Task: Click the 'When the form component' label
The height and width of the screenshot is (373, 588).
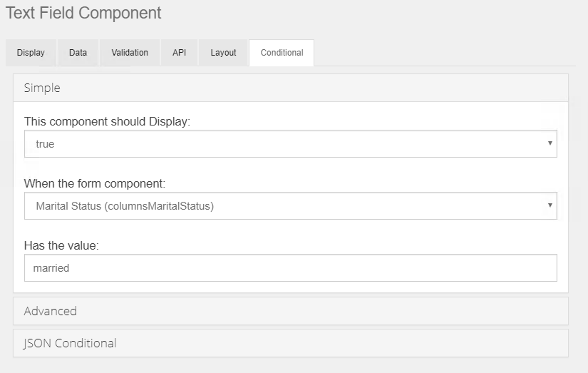Action: click(x=95, y=183)
